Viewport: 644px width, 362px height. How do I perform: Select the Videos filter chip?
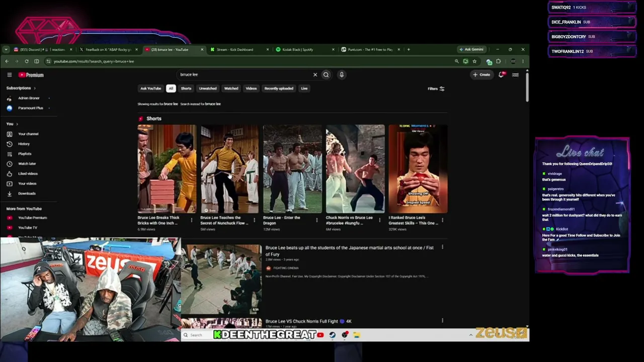coord(251,88)
